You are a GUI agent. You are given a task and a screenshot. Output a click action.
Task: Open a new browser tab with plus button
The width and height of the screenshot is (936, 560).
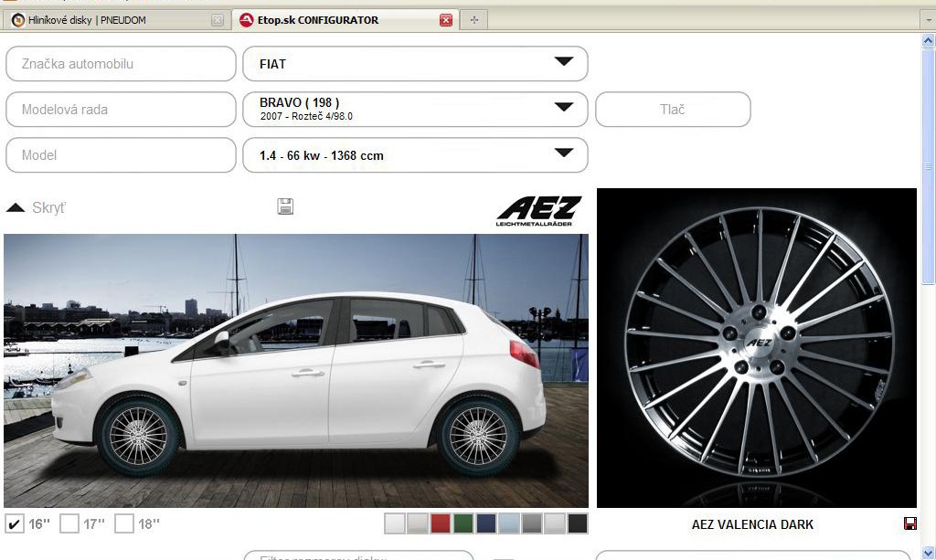[x=473, y=20]
